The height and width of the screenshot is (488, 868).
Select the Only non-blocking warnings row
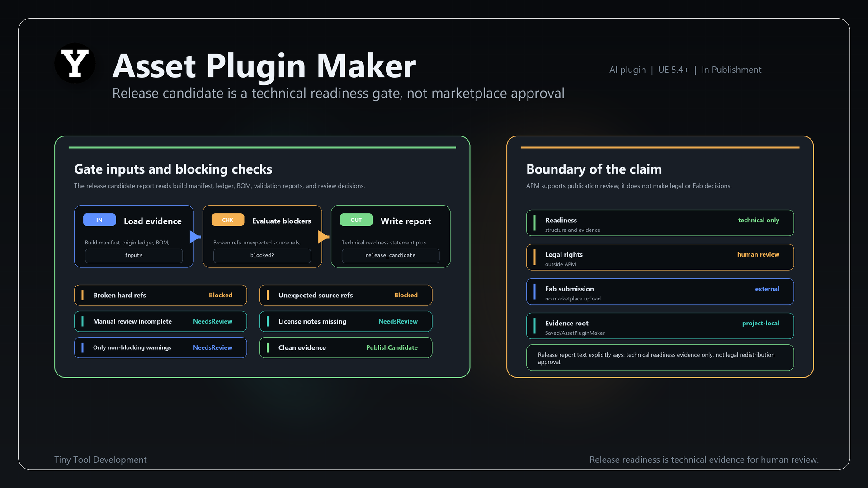coord(160,347)
